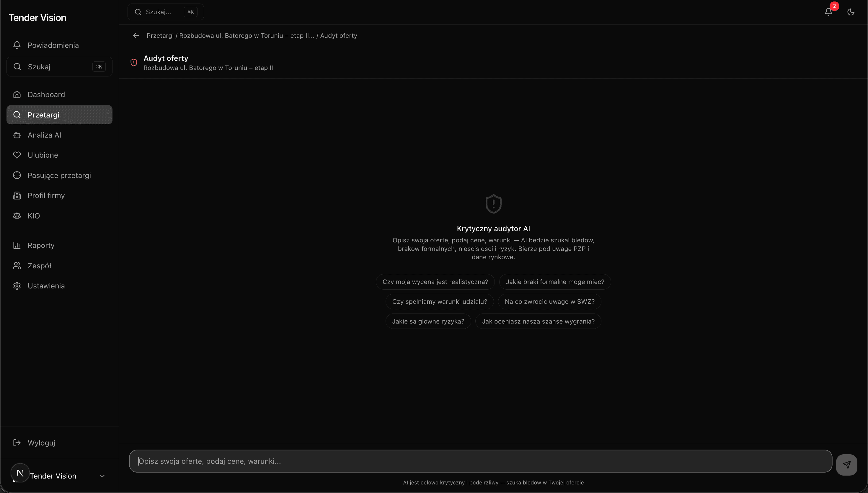The height and width of the screenshot is (493, 868).
Task: Click suggestion 'Jakie sa glowne ryzyka?'
Action: [x=428, y=321]
